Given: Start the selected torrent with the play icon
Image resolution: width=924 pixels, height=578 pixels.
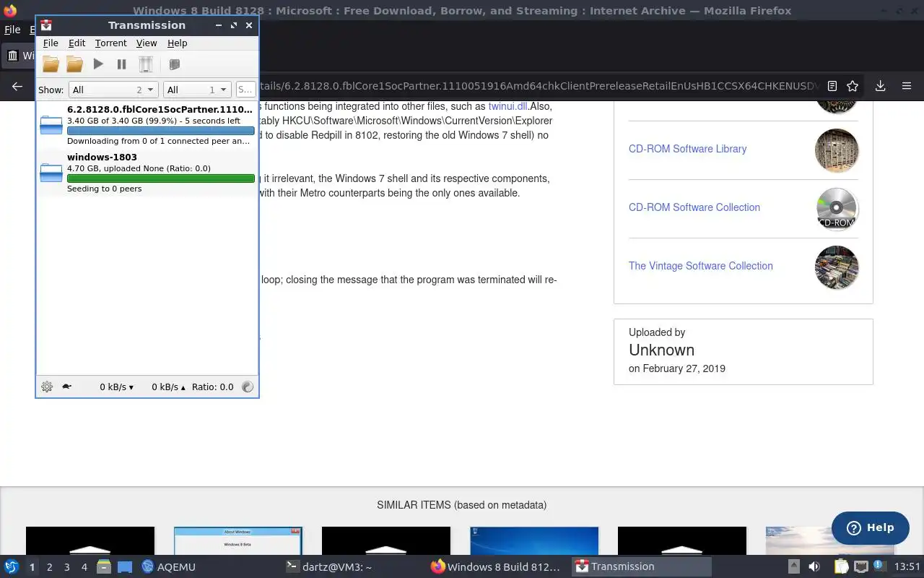Looking at the screenshot, I should click(x=98, y=64).
